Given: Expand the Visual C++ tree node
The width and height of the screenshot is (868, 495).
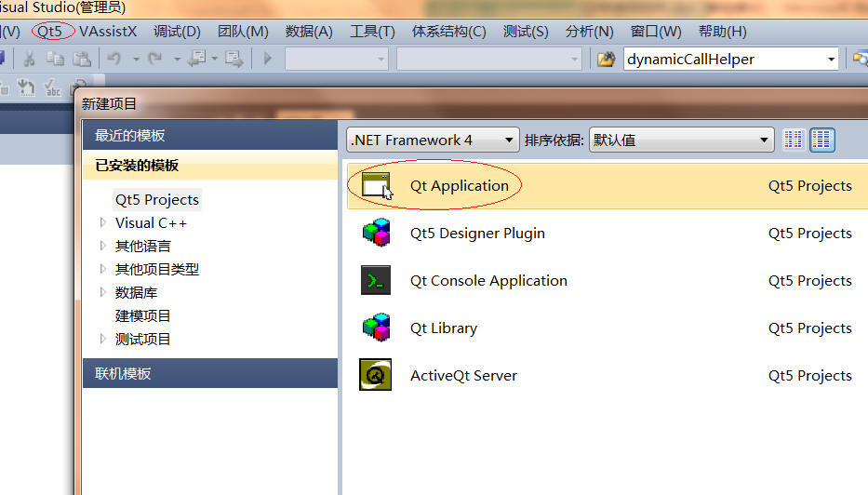Looking at the screenshot, I should (103, 222).
